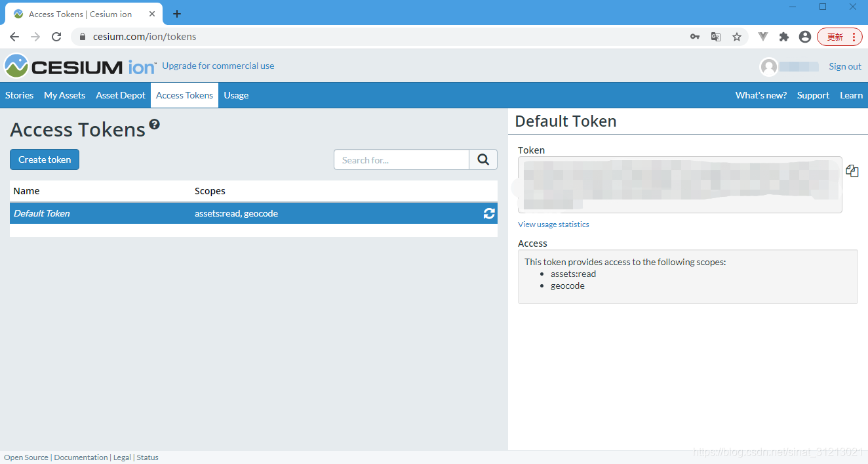Regenerate the Default Token with refresh icon
This screenshot has height=464, width=868.
(x=489, y=213)
